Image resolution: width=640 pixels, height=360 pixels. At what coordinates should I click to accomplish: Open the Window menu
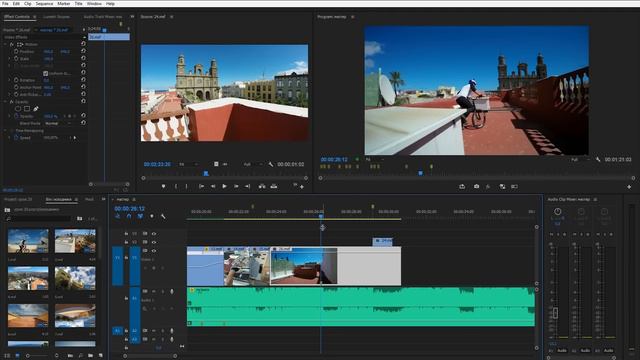(x=94, y=4)
